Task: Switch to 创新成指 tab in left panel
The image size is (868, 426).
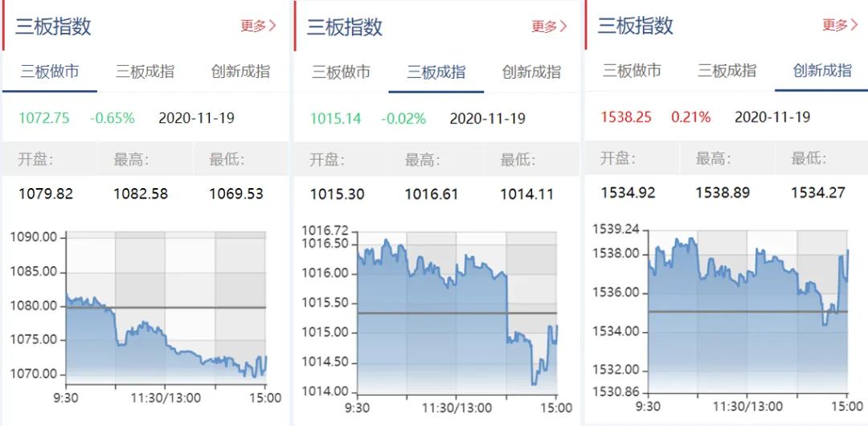Action: pos(240,72)
